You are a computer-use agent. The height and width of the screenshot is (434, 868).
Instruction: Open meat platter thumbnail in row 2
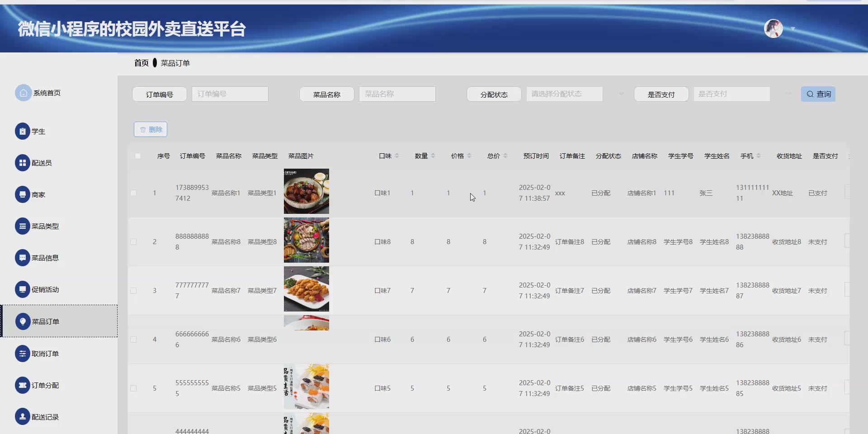(x=307, y=240)
